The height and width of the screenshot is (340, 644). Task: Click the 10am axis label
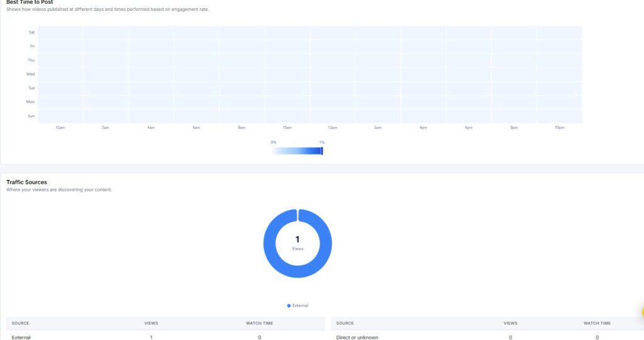point(287,127)
